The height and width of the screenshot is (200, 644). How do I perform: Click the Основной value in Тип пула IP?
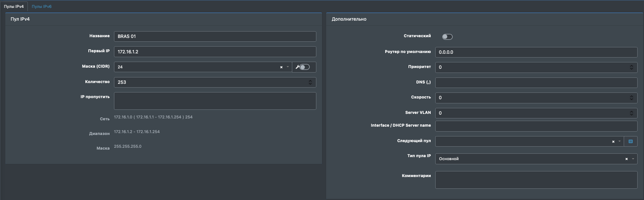tap(449, 159)
